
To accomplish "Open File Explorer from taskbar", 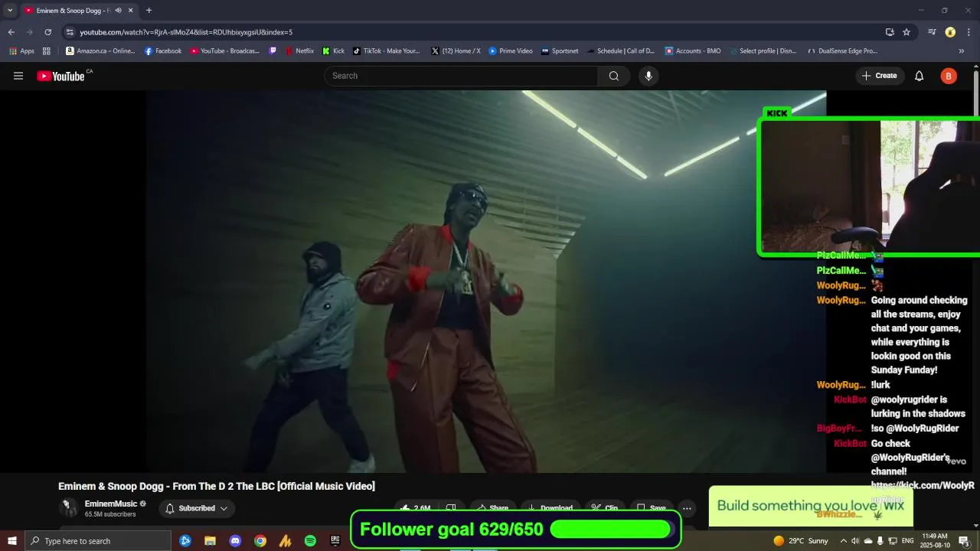I will click(x=210, y=541).
